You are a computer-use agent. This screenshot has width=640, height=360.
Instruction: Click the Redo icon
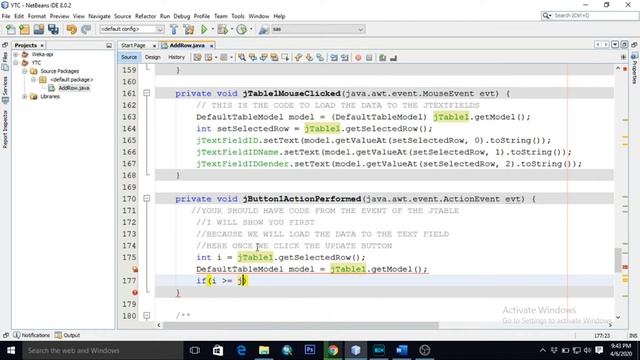[86, 29]
